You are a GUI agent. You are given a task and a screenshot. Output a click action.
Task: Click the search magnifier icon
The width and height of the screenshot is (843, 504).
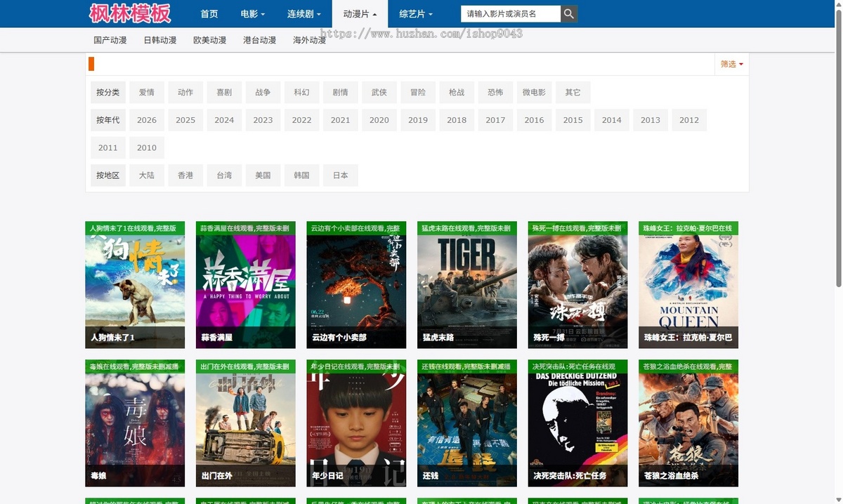(569, 13)
